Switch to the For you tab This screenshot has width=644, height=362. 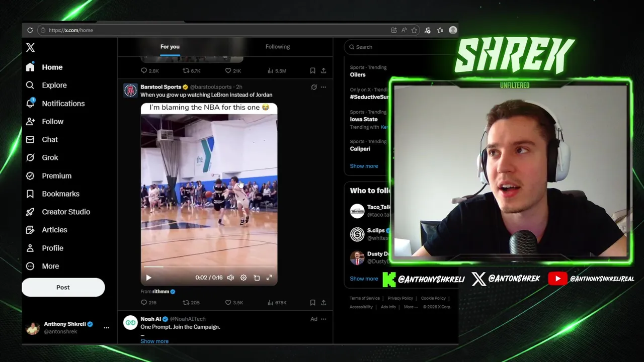(x=170, y=47)
